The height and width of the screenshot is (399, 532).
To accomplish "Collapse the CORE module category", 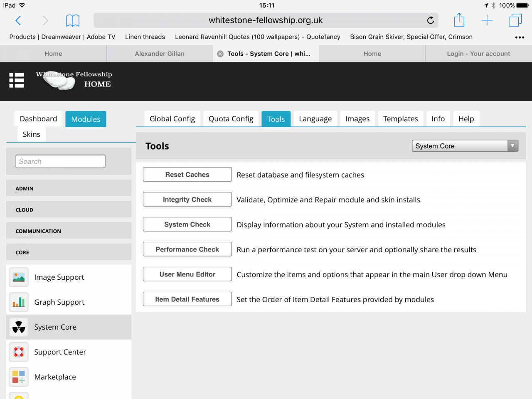I will tap(69, 252).
